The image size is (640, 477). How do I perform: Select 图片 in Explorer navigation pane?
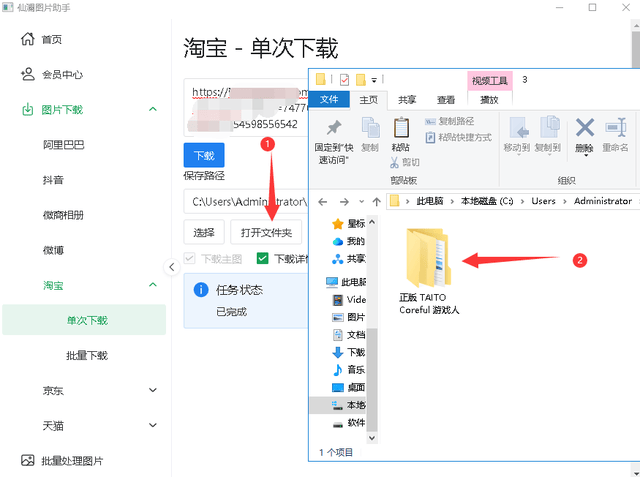click(x=349, y=317)
